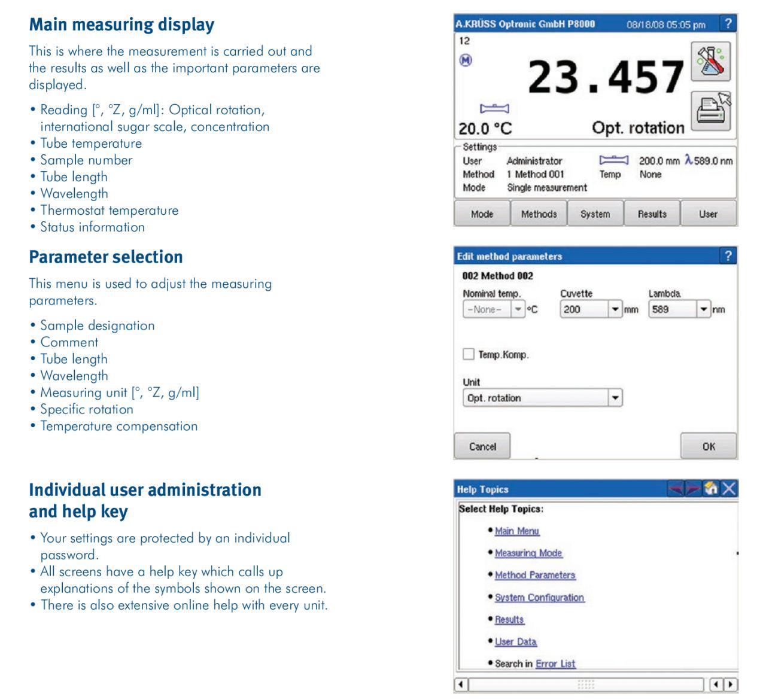Click the tube icon above 20.0 °C
This screenshot has height=700, width=766.
tap(494, 108)
